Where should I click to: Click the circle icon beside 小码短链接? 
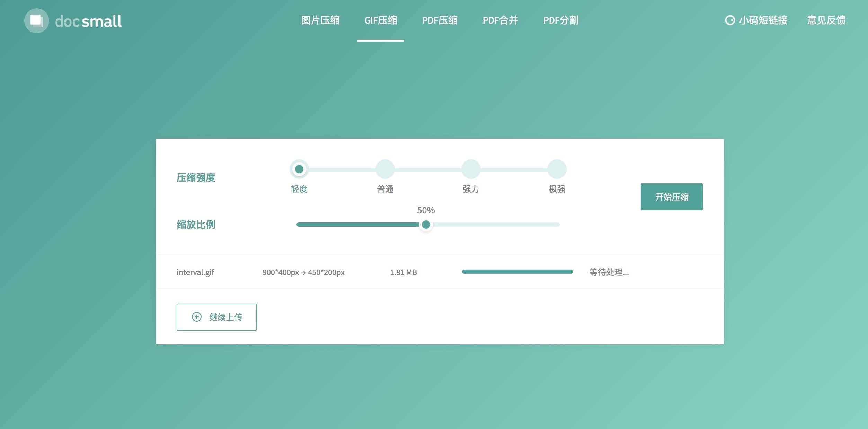[730, 20]
